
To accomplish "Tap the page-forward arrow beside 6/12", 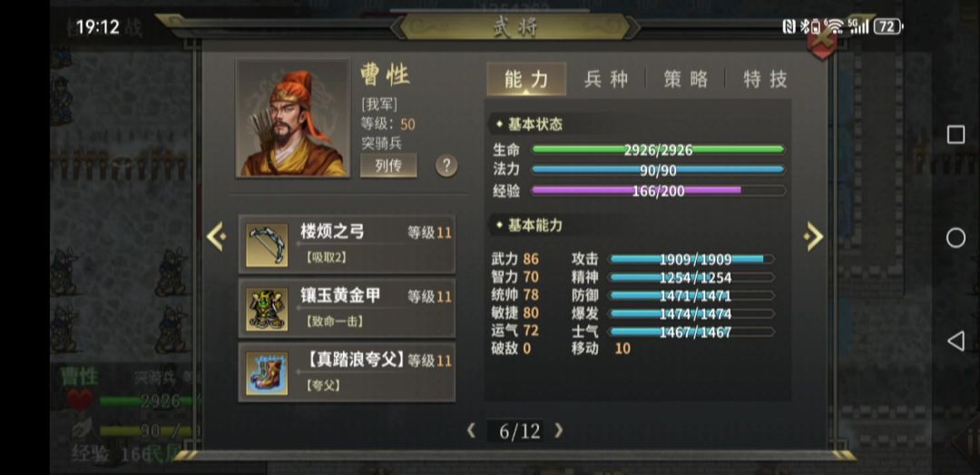I will pos(559,430).
